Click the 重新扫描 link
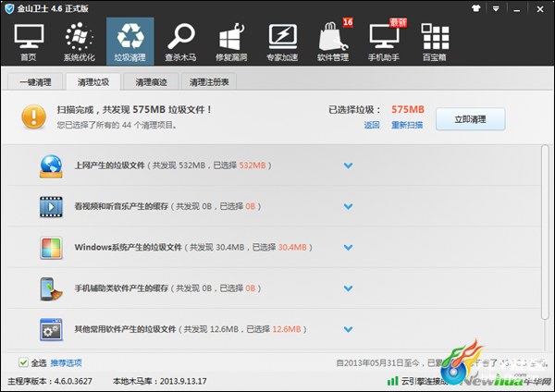This screenshot has width=555, height=392. (x=407, y=125)
